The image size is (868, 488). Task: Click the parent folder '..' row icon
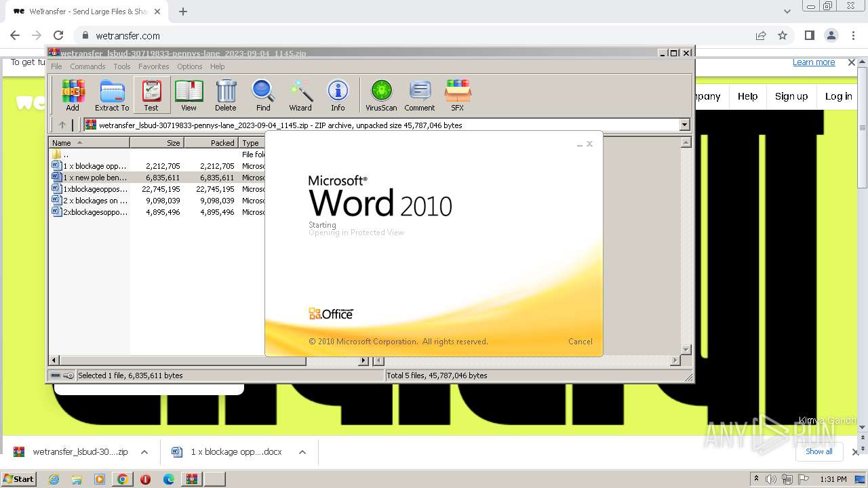point(57,155)
